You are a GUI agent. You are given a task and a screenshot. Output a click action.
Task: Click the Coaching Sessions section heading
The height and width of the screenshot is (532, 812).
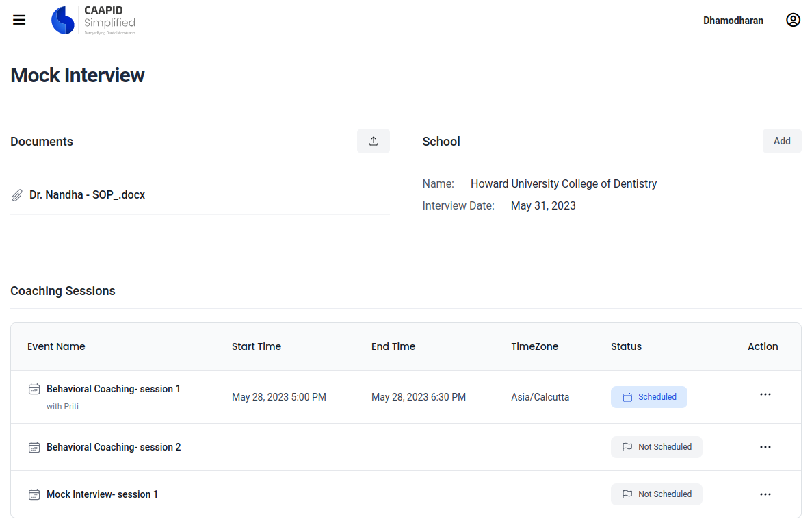coord(63,291)
